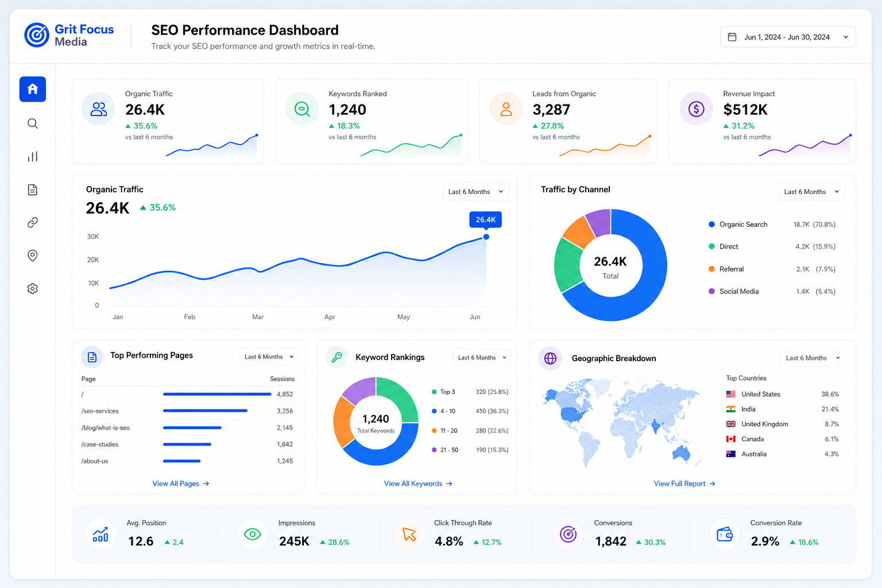Select Social Media purple legend dot
This screenshot has height=588, width=882.
712,291
